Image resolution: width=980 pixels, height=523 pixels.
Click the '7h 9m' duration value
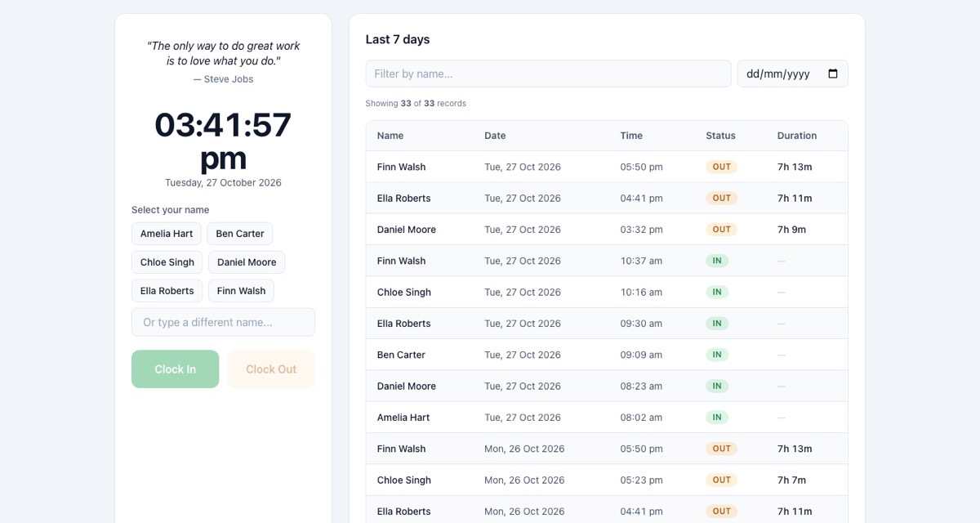point(791,230)
